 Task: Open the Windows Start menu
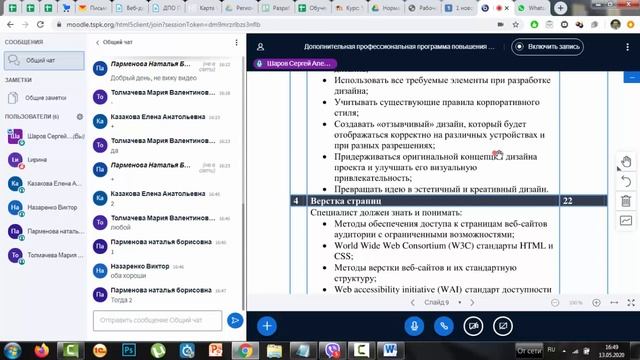click(x=12, y=351)
